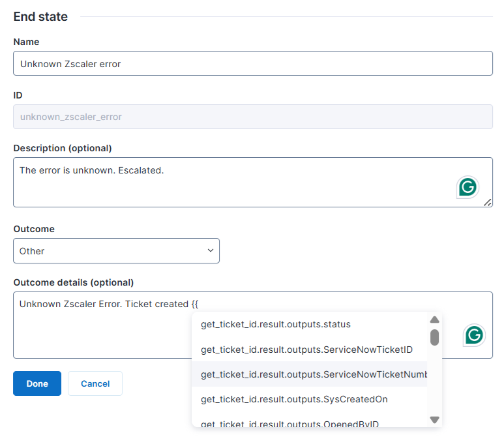Click the Grammarly icon in Outcome details
504x448 pixels.
pos(474,335)
